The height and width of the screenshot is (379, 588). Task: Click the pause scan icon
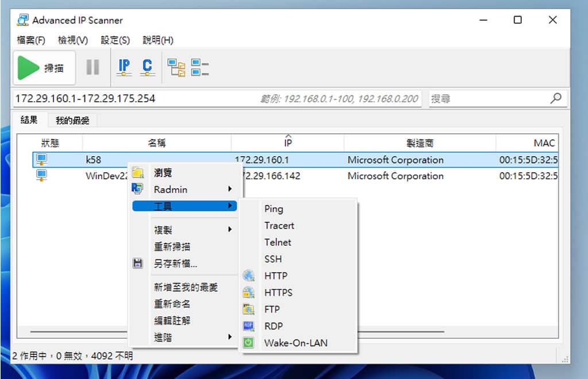pyautogui.click(x=92, y=67)
